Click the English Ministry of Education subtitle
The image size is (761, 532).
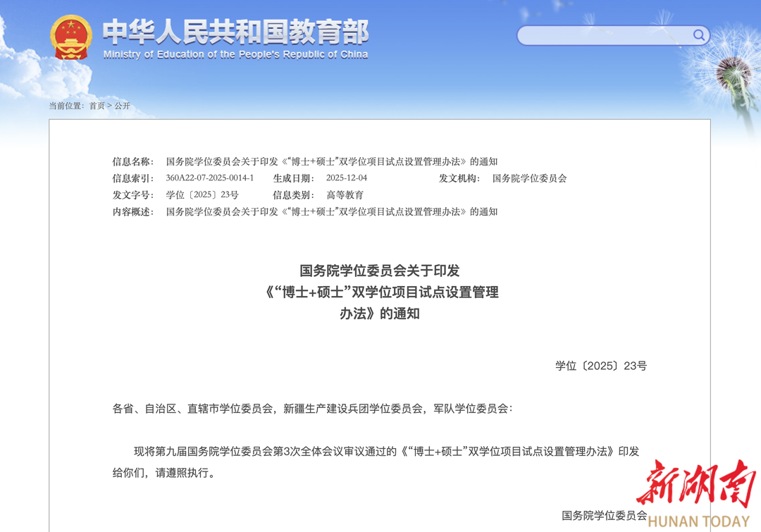coord(235,54)
